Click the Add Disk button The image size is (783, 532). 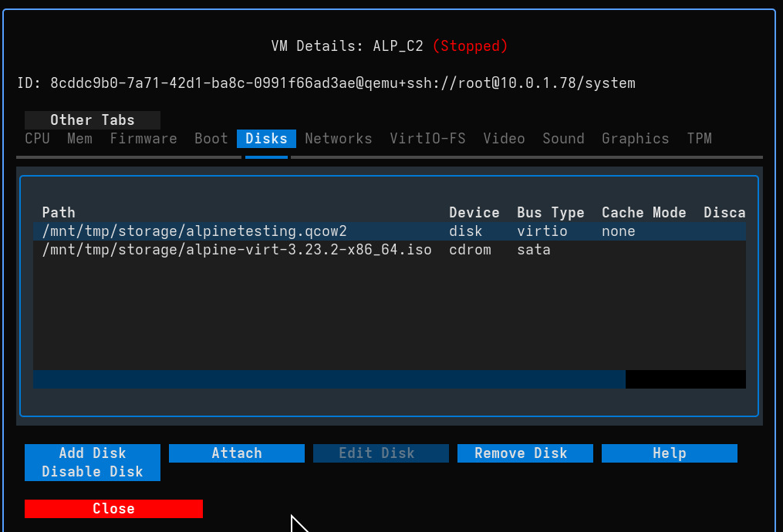click(92, 453)
